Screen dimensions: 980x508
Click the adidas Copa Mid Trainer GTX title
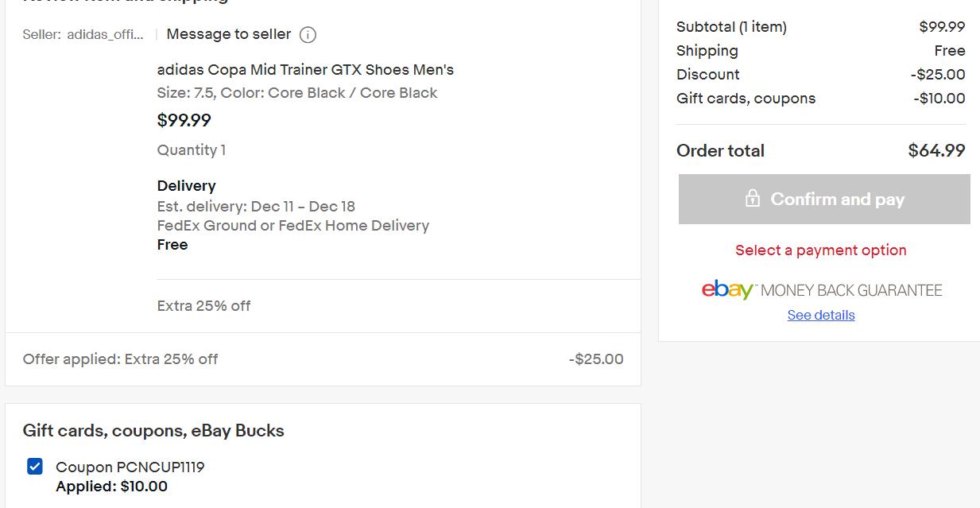pos(305,70)
